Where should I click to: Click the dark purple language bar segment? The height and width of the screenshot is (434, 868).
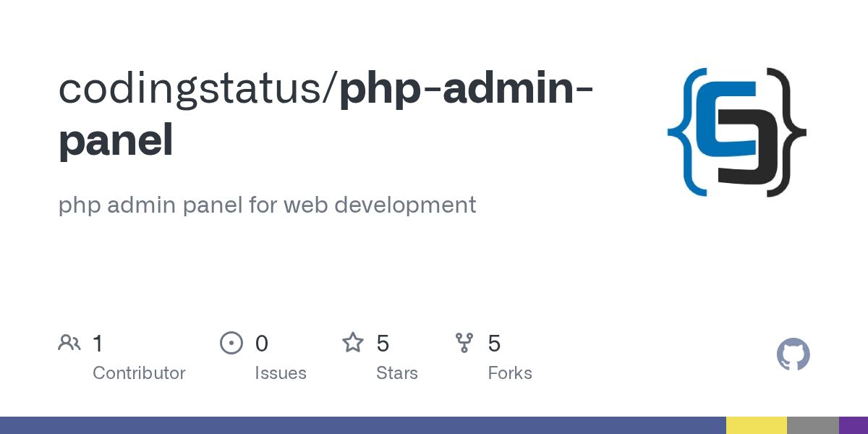[854, 425]
